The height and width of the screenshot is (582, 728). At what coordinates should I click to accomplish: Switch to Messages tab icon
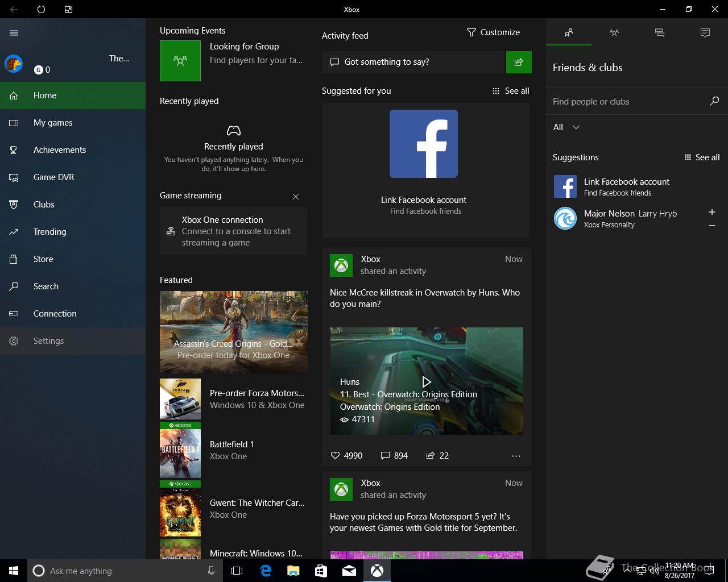(x=660, y=33)
